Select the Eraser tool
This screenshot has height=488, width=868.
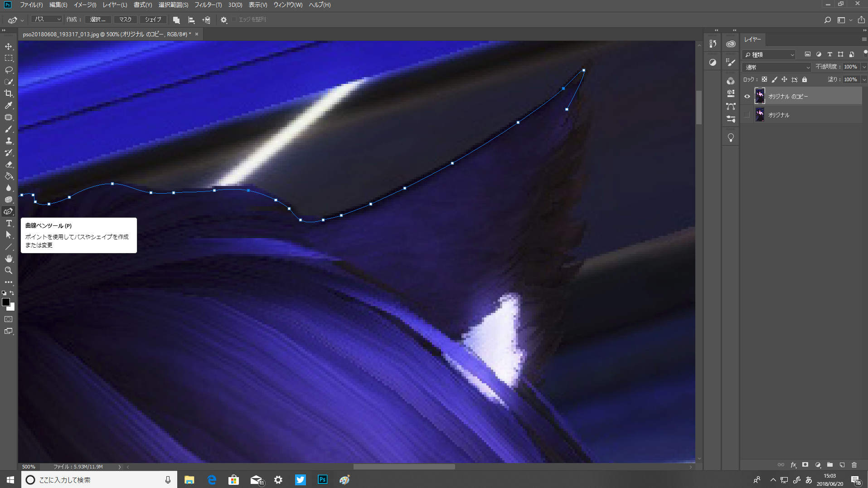9,164
